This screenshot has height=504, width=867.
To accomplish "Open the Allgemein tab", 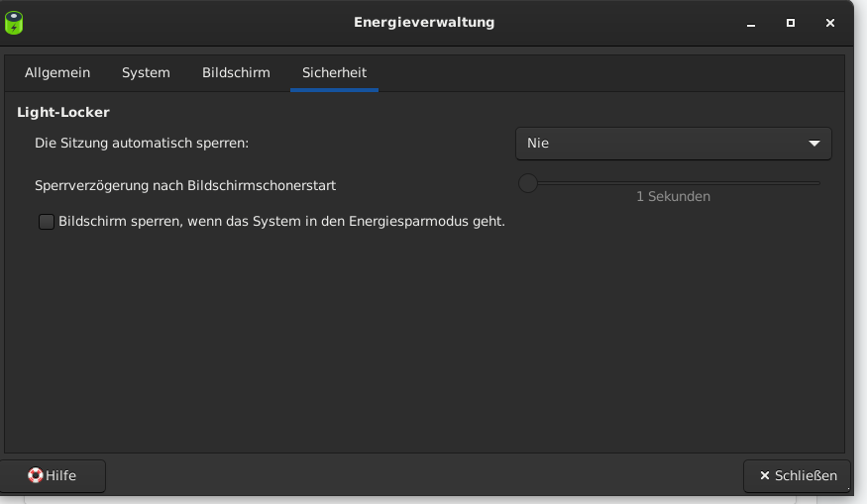I will [x=57, y=73].
